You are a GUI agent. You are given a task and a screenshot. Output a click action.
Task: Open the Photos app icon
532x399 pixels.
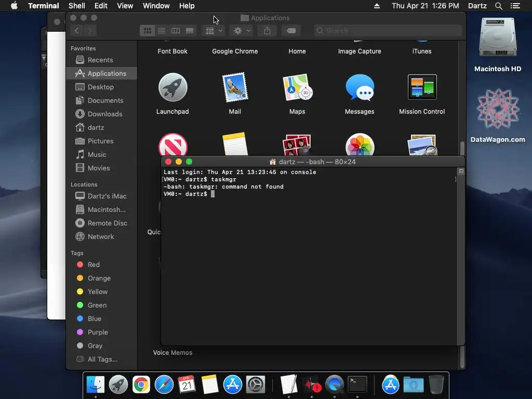click(360, 144)
